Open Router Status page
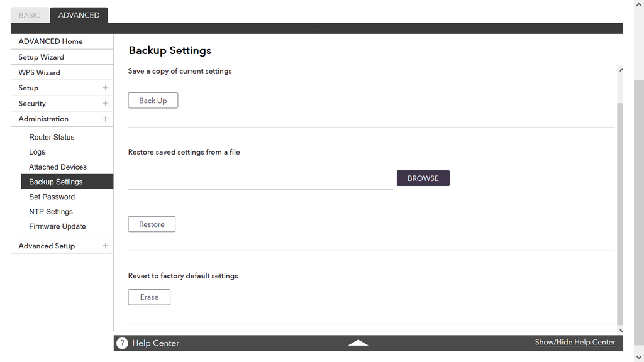 [x=52, y=137]
